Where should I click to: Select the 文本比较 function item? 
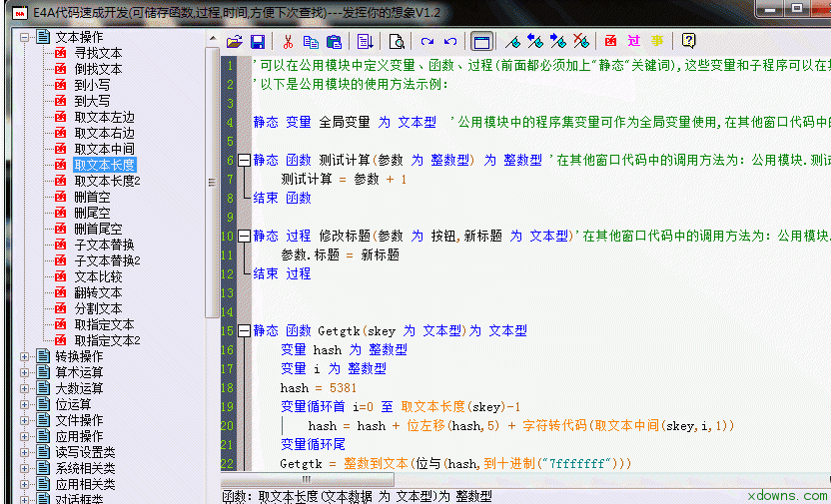[98, 276]
